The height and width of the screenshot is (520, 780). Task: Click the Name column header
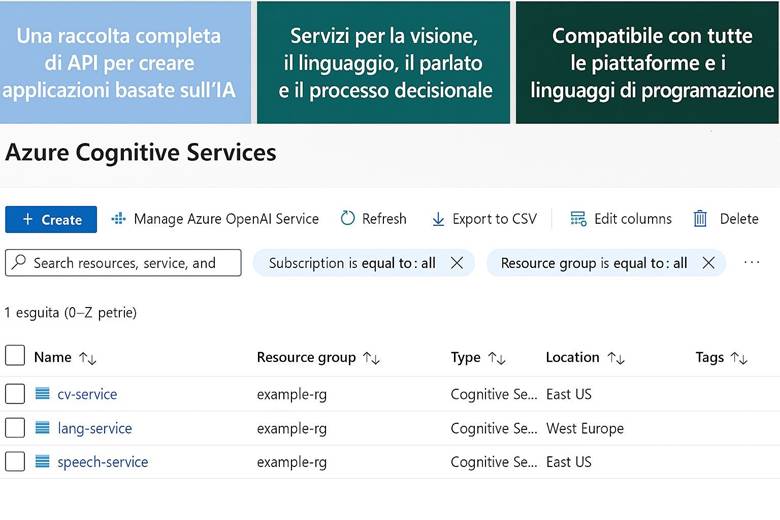point(53,357)
